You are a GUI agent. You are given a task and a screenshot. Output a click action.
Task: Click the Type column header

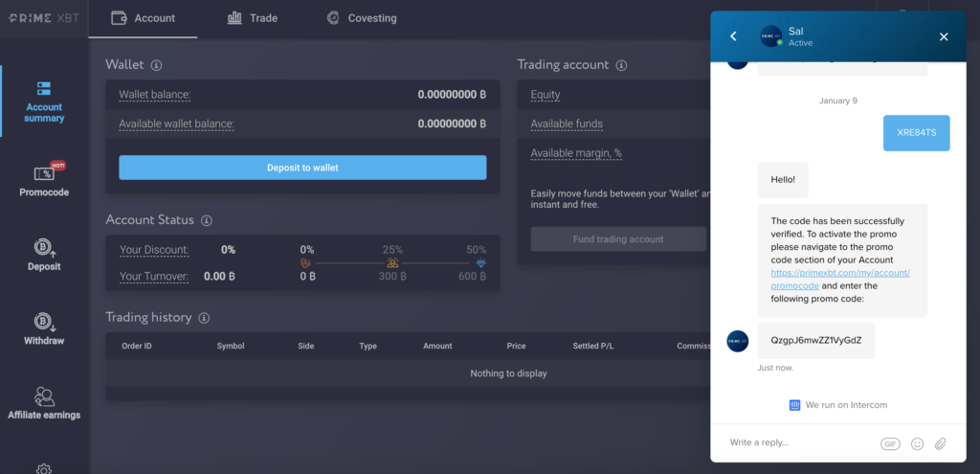(368, 346)
